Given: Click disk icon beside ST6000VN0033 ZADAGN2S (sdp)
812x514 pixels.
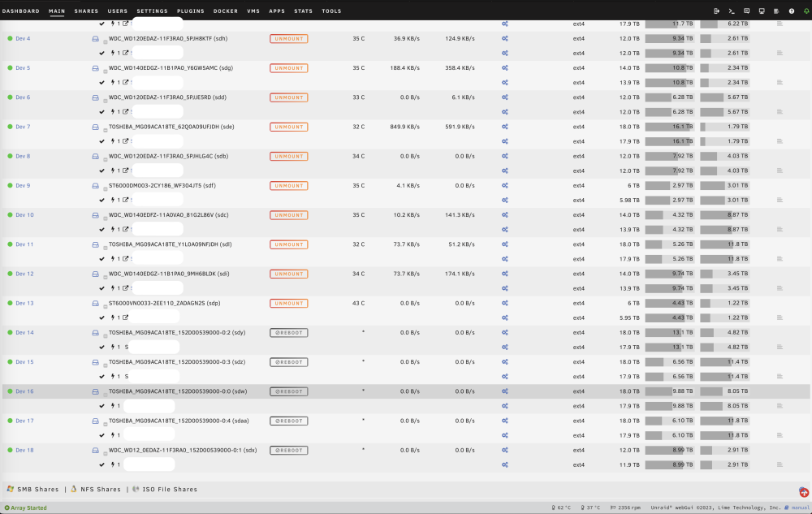Looking at the screenshot, I should pyautogui.click(x=95, y=304).
